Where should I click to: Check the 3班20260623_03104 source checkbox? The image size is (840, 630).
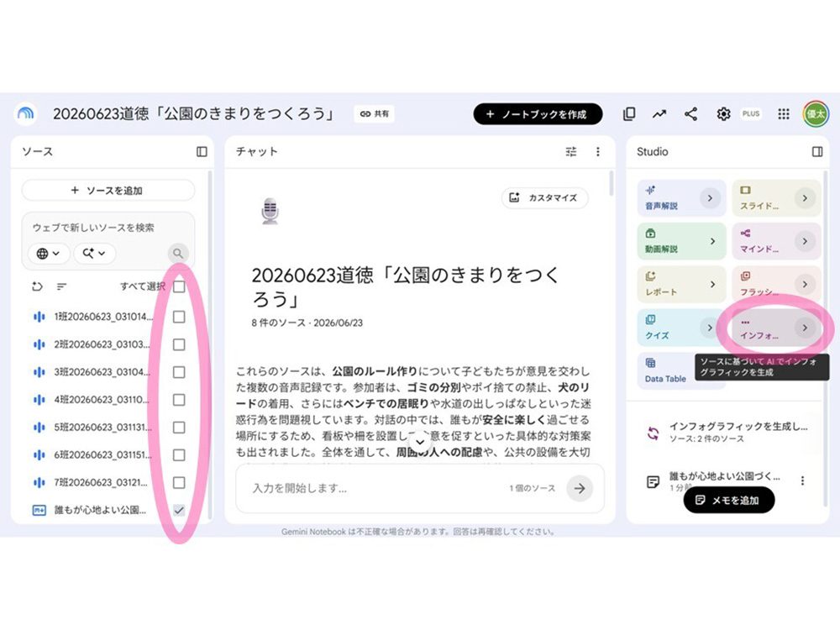179,372
